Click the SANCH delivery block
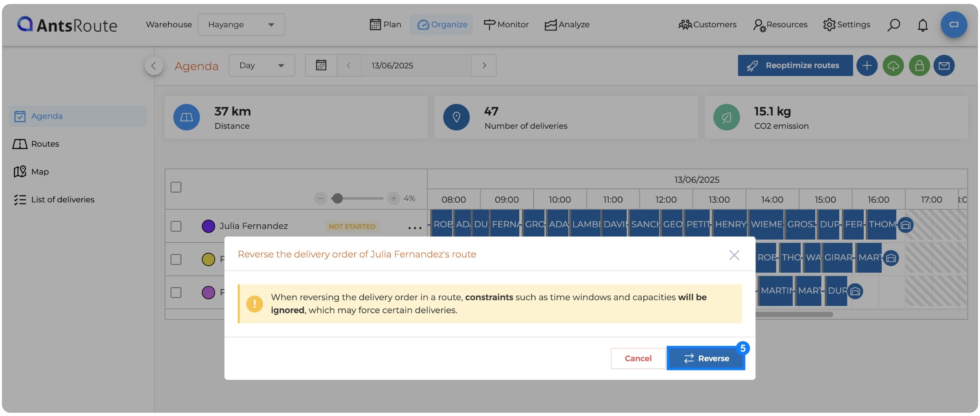Image resolution: width=980 pixels, height=416 pixels. (x=645, y=224)
